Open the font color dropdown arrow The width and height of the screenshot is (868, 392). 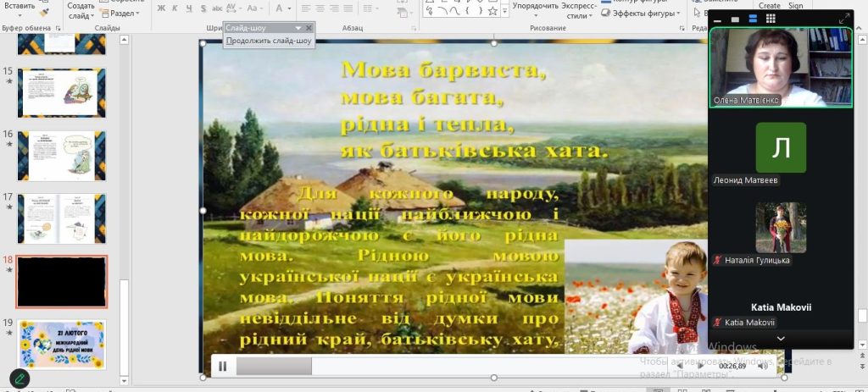point(290,8)
